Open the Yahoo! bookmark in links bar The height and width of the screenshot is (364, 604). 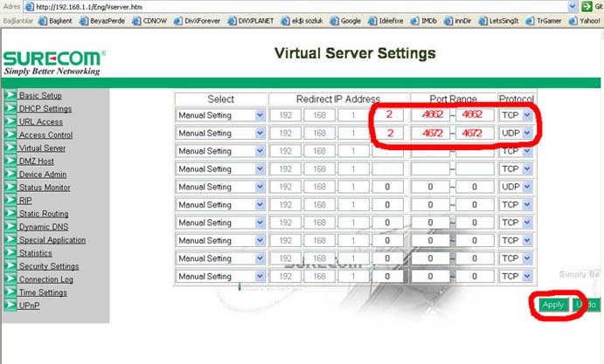[585, 21]
